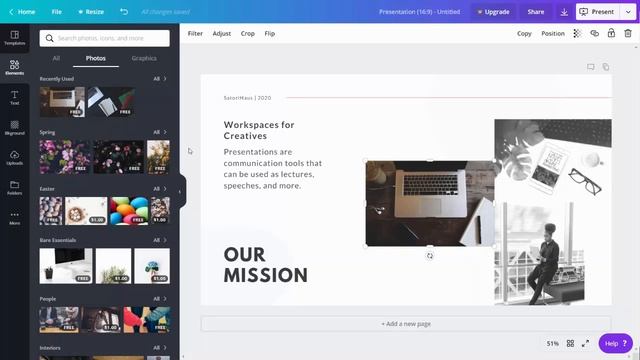
Task: Toggle the lock icon in toolbar
Action: pyautogui.click(x=611, y=33)
